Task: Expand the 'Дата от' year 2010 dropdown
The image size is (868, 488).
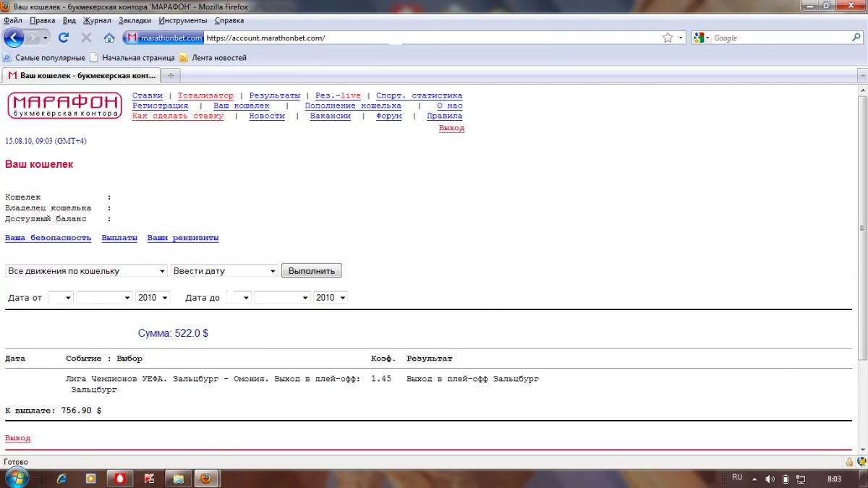Action: point(153,298)
